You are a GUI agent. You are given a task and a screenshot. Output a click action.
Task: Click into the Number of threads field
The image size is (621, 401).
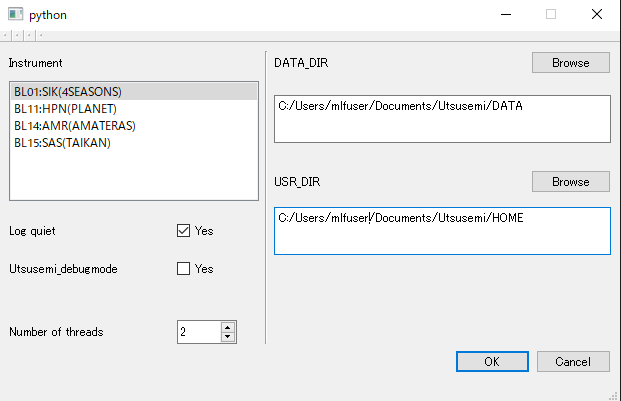coord(197,332)
